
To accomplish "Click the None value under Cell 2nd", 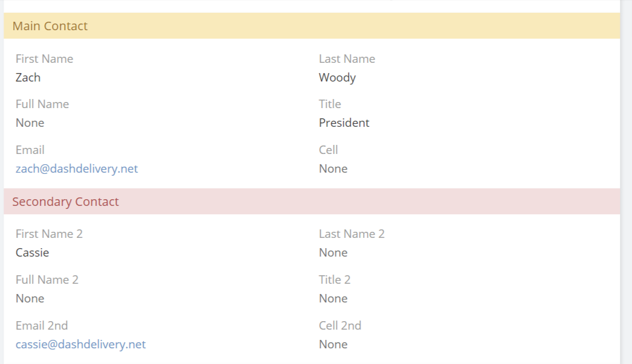I will (x=333, y=345).
